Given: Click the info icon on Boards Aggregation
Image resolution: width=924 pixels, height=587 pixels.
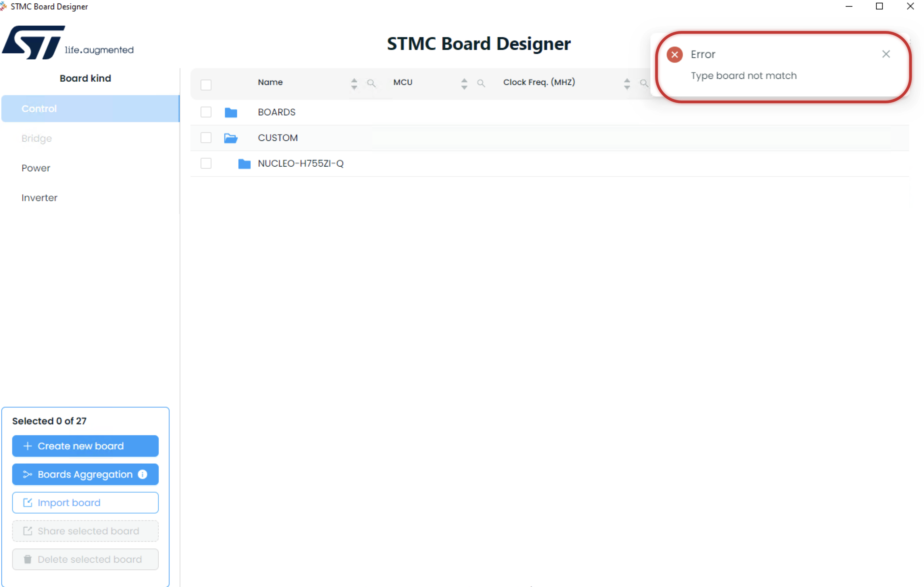Looking at the screenshot, I should 143,474.
